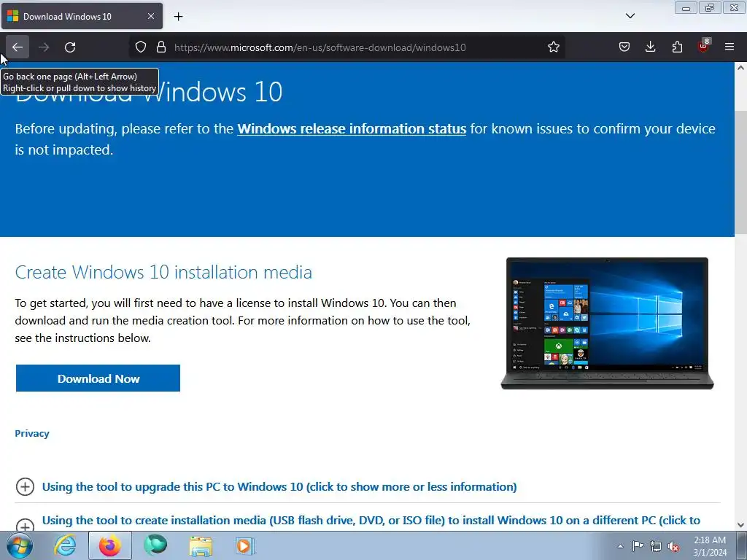
Task: Reload the current page
Action: click(x=70, y=47)
